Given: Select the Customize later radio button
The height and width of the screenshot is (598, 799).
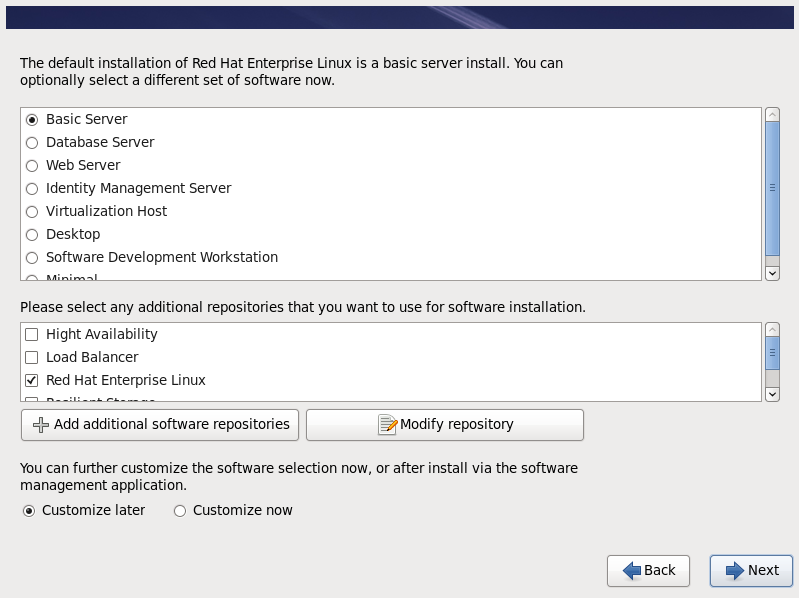Looking at the screenshot, I should [29, 511].
